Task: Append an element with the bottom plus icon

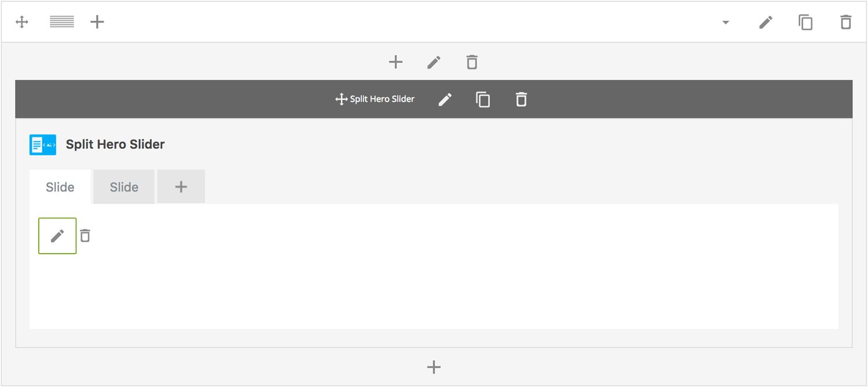Action: (x=434, y=367)
